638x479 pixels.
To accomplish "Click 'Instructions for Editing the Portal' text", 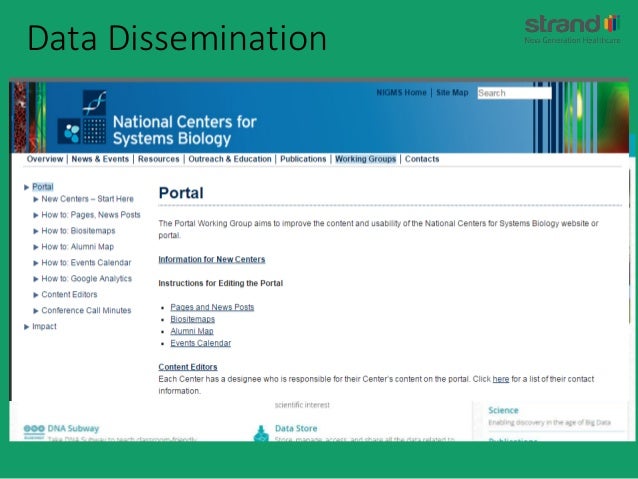I will [x=221, y=283].
